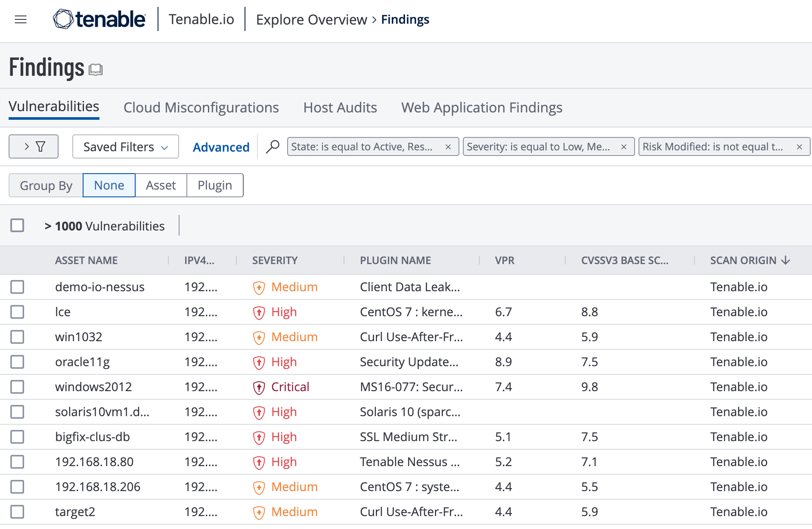This screenshot has height=529, width=812.
Task: Switch to the Host Audits tab
Action: 340,108
